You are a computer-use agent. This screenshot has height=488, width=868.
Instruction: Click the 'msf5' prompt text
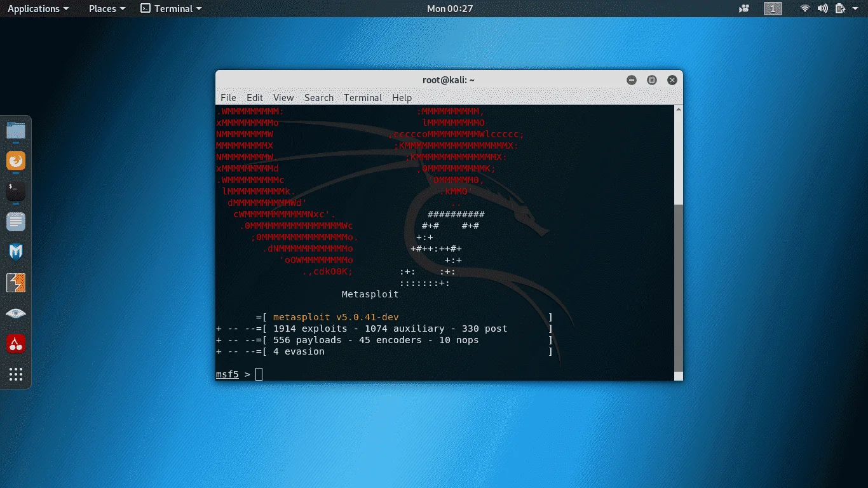[227, 374]
